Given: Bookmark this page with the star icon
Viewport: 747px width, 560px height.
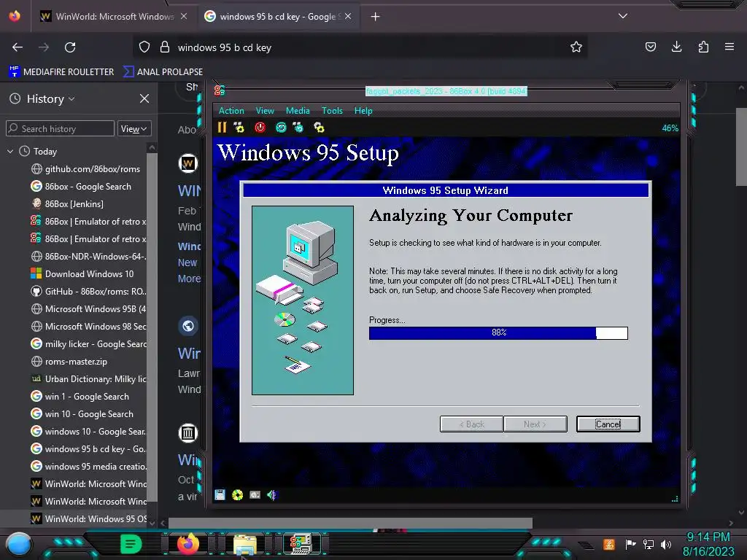Looking at the screenshot, I should click(576, 47).
